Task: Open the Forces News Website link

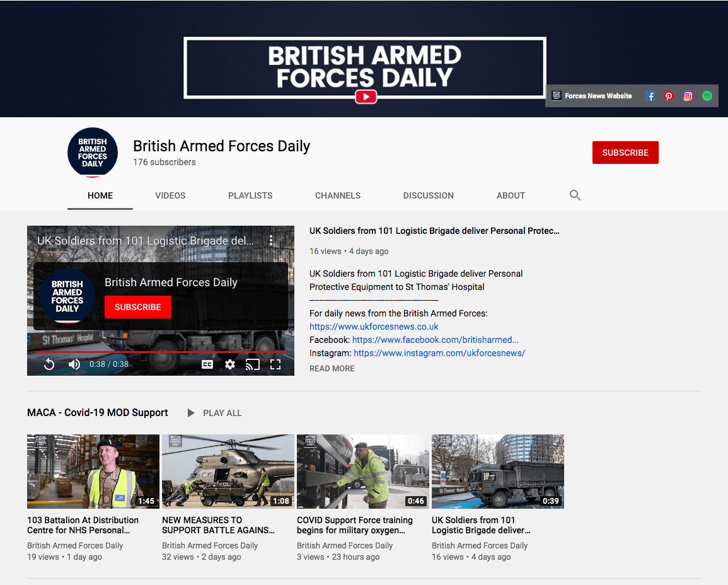Action: click(x=592, y=96)
